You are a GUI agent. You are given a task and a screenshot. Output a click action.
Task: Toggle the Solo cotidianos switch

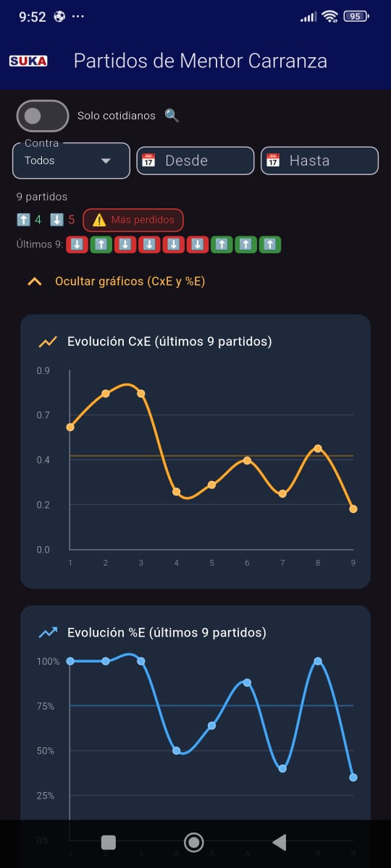pos(43,116)
